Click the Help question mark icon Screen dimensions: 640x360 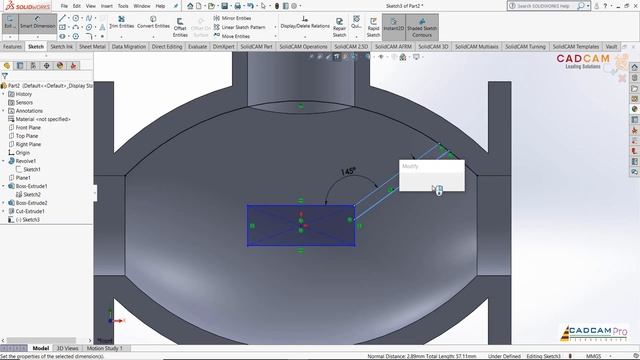click(x=605, y=6)
